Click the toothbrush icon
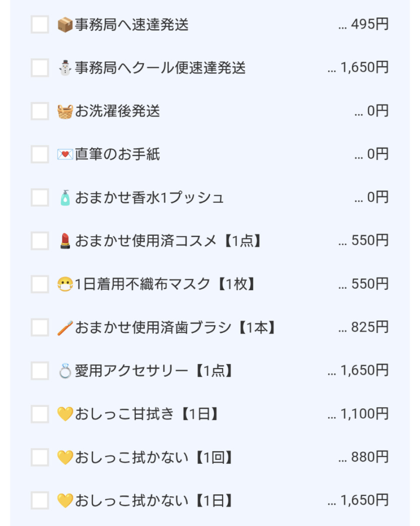The width and height of the screenshot is (420, 526). (65, 328)
